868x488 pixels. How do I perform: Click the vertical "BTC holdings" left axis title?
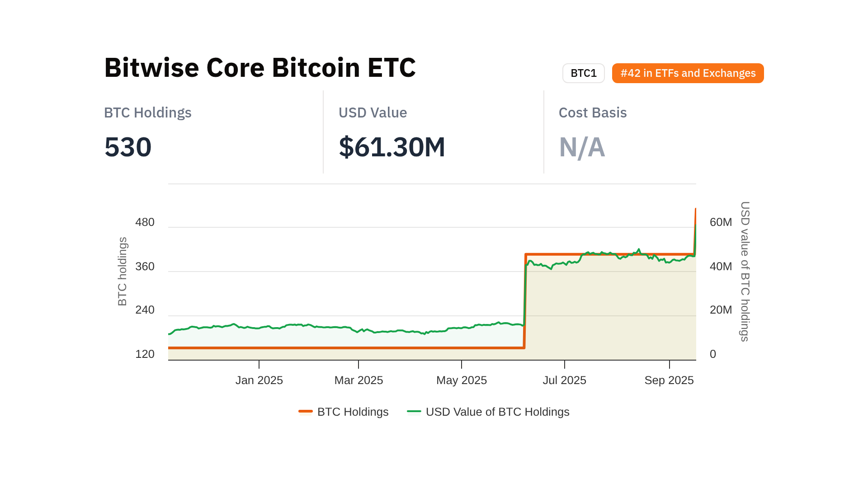(123, 272)
